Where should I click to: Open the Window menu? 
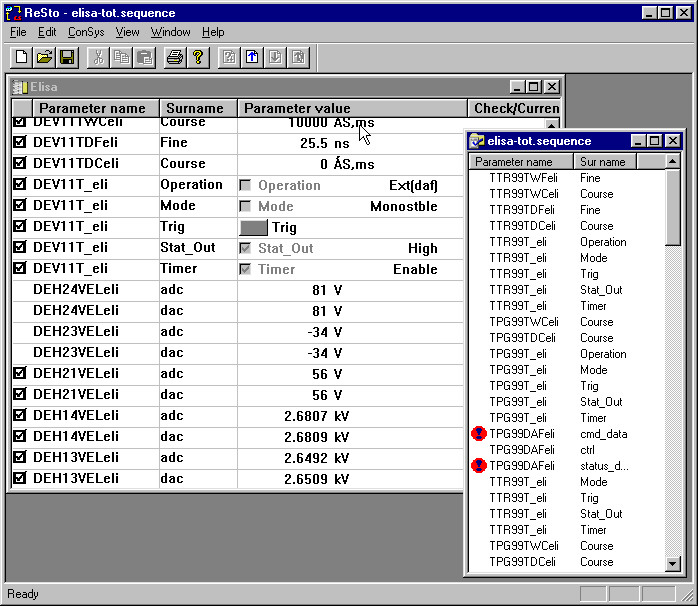171,32
